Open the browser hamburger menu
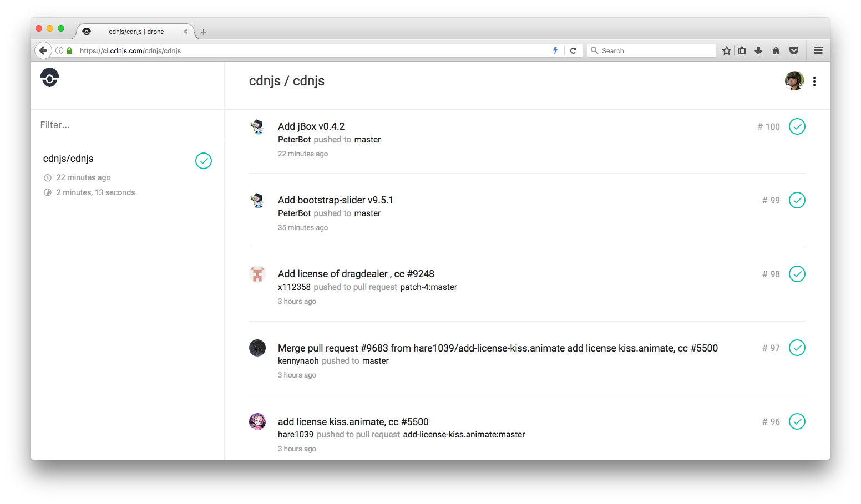This screenshot has height=504, width=861. click(818, 50)
